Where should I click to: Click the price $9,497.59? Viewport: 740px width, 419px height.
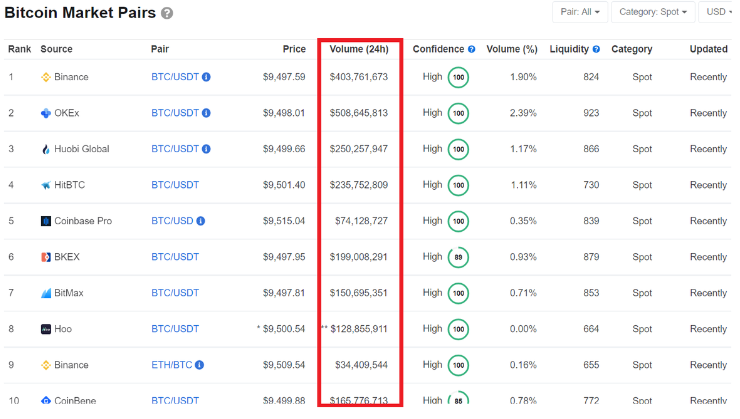284,77
